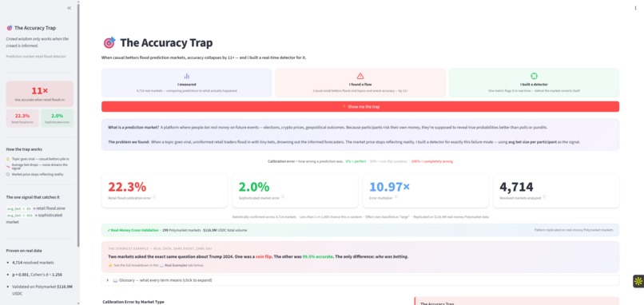The image size is (644, 305).
Task: Click the Cohen's d = 1.256 bullet
Action: tap(37, 274)
